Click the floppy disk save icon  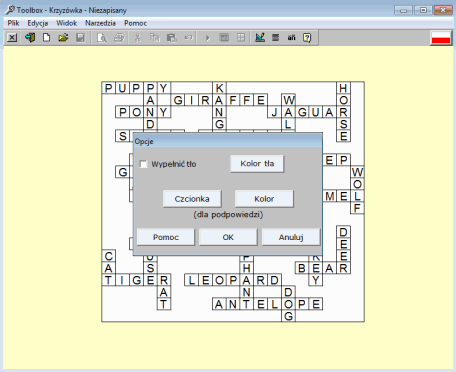click(x=80, y=37)
